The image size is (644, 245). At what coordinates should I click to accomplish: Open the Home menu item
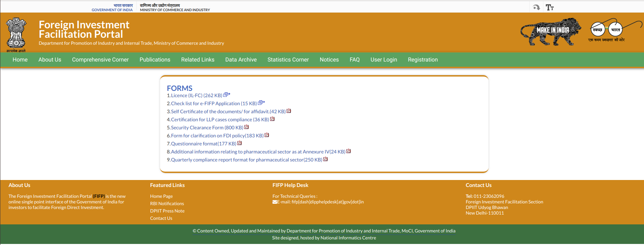(x=20, y=60)
